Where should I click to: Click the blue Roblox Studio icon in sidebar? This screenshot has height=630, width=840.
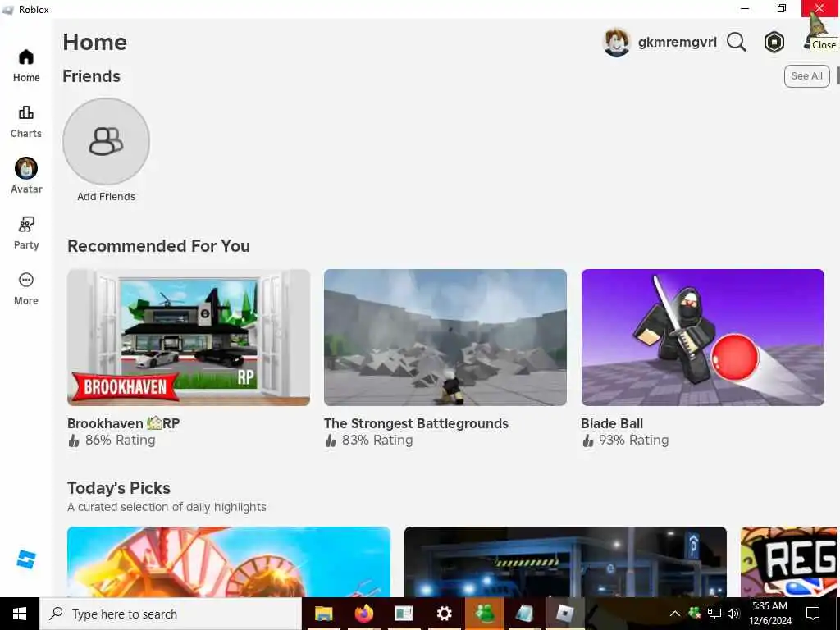tap(25, 559)
